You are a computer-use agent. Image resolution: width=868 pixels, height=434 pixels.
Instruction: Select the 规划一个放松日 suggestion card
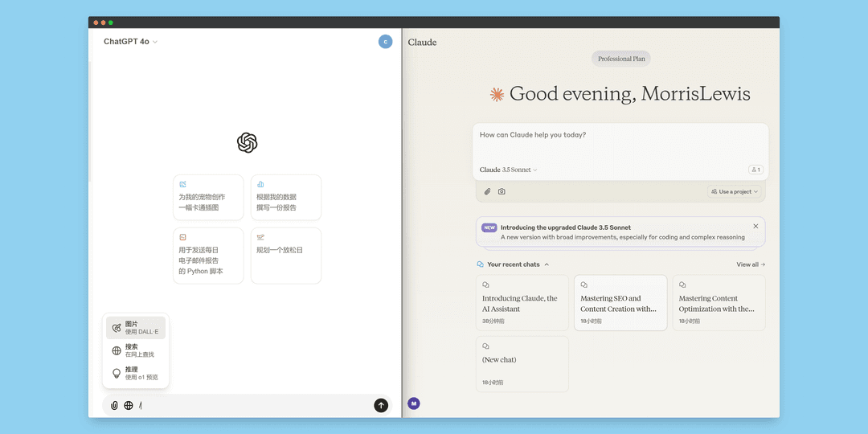[285, 256]
